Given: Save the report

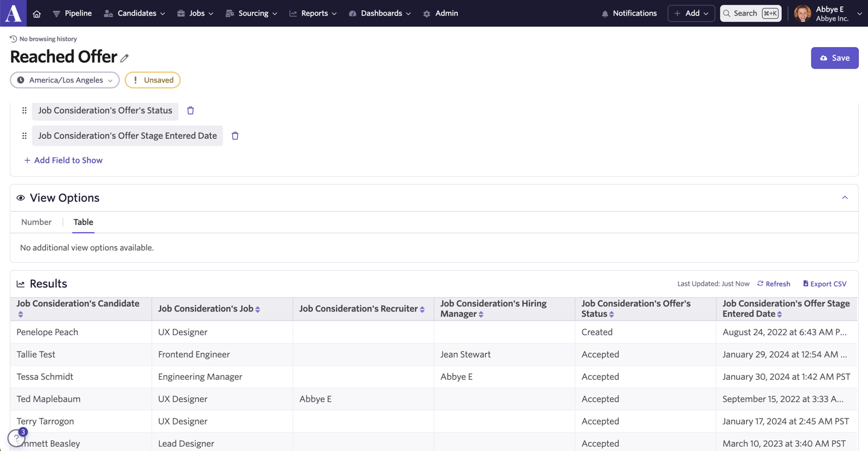Looking at the screenshot, I should point(834,58).
